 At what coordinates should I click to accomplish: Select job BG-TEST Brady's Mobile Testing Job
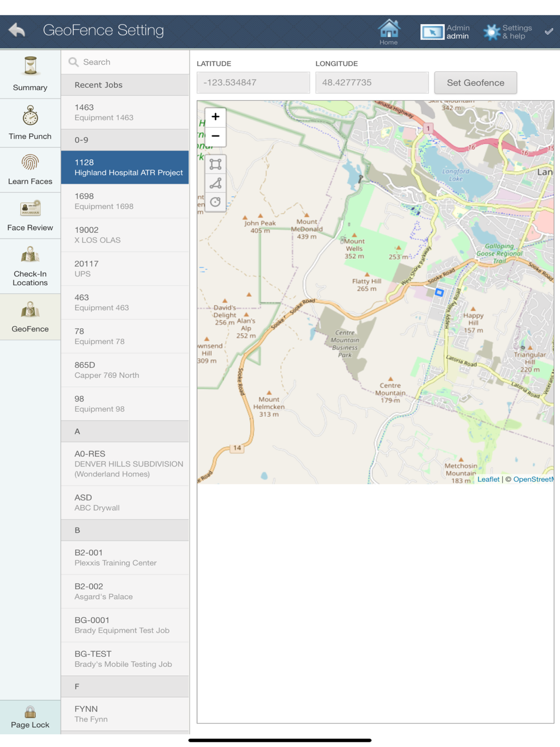[125, 659]
